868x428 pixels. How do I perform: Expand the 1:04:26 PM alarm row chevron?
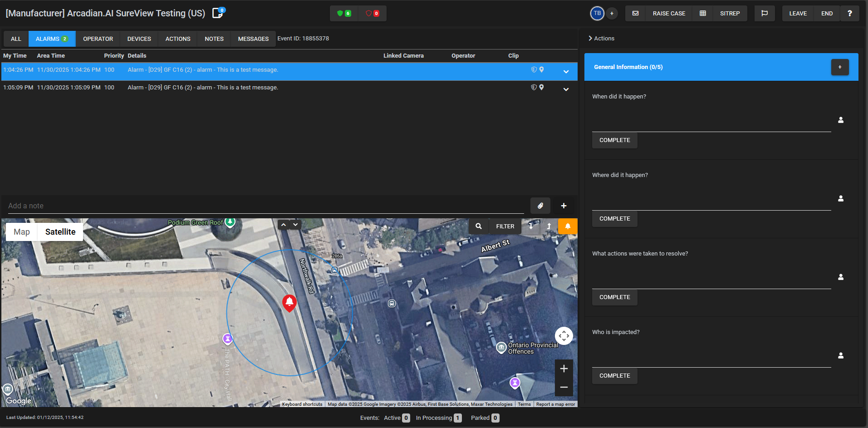[566, 72]
